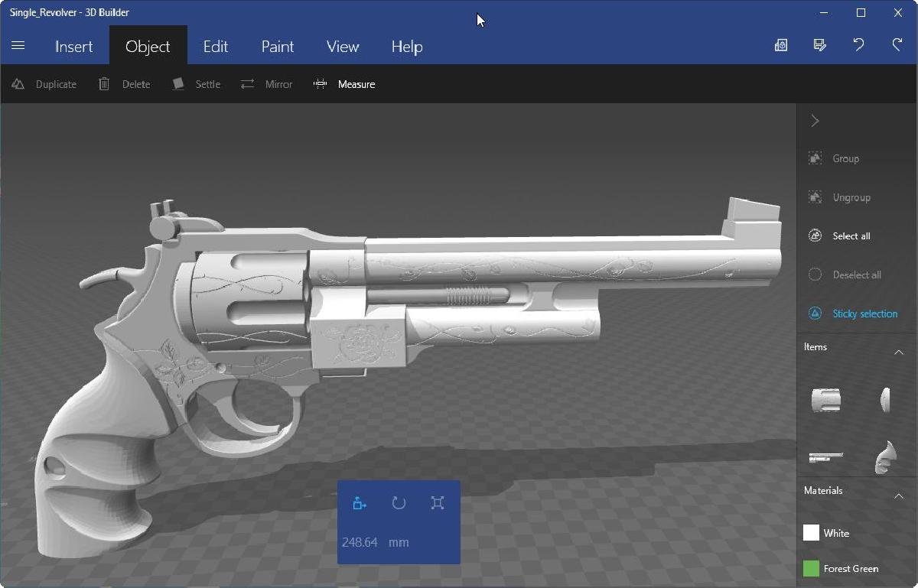Select the White material swatch
918x588 pixels.
click(x=812, y=533)
